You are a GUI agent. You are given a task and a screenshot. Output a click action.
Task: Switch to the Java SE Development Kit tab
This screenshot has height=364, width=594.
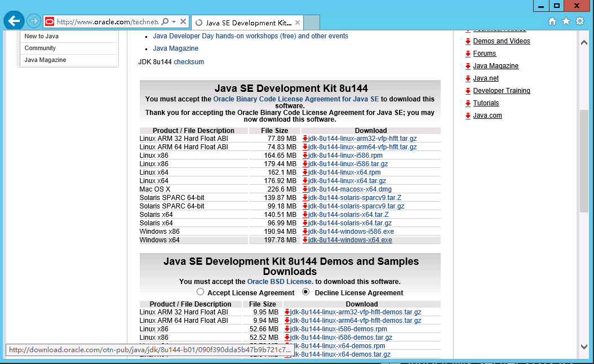[247, 23]
